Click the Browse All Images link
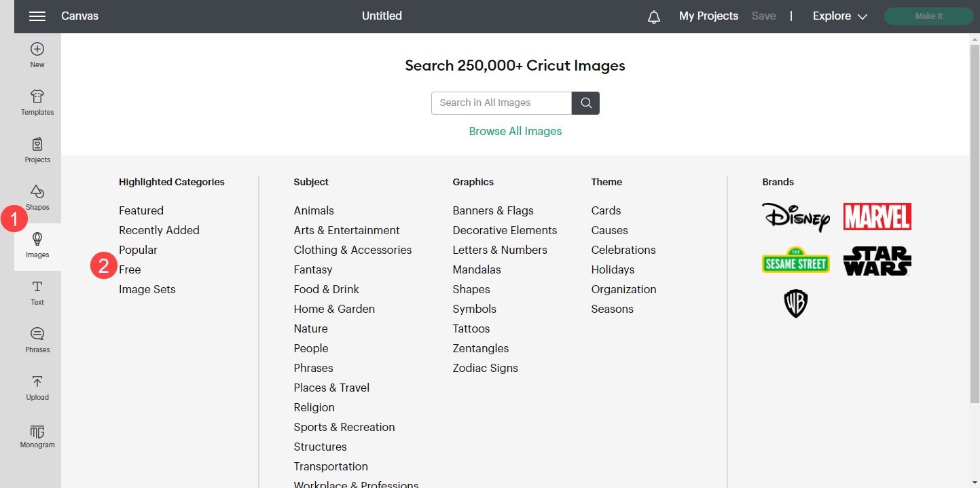This screenshot has height=488, width=980. (x=515, y=131)
